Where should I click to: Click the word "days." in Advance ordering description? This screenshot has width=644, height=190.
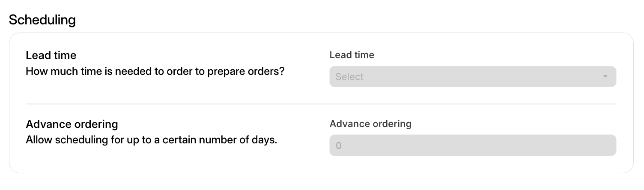pyautogui.click(x=265, y=140)
